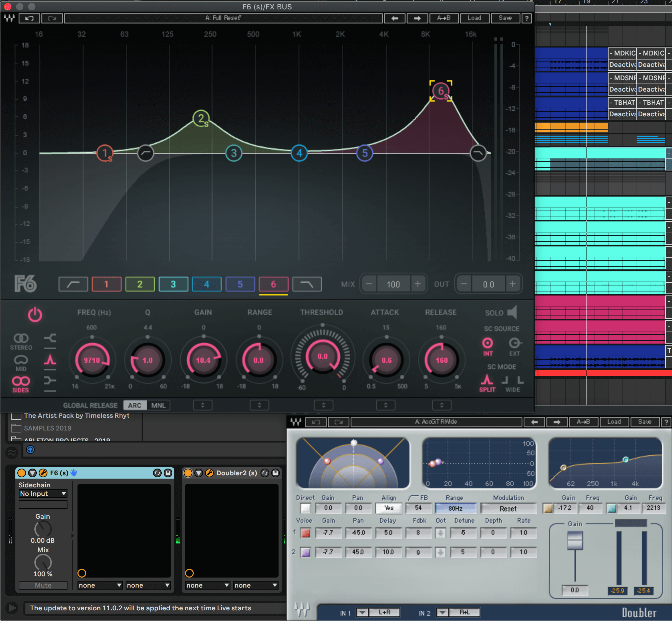
Task: Choose the bell filter type icon
Action: point(50,360)
